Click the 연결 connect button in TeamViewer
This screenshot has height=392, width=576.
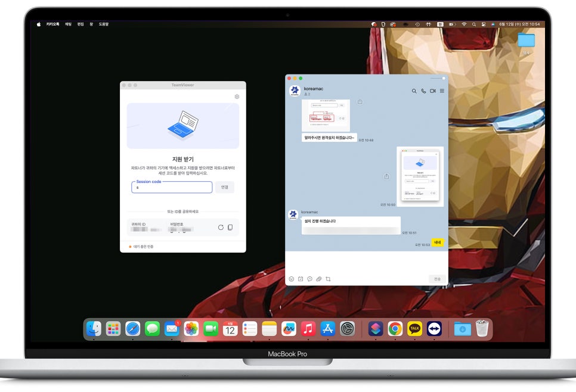(224, 187)
